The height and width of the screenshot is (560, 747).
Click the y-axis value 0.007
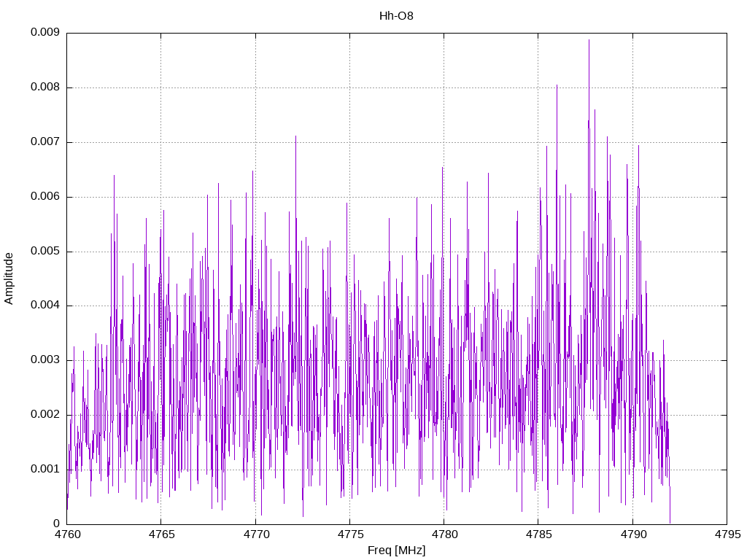tap(44, 142)
